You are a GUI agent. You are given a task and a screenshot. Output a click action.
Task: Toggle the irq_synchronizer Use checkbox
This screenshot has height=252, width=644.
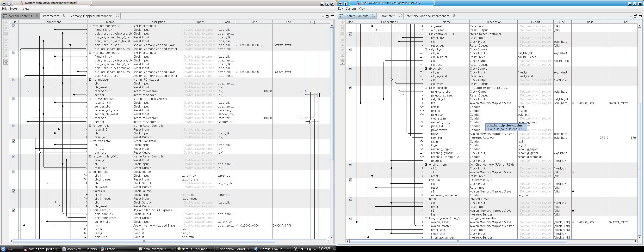(14, 99)
